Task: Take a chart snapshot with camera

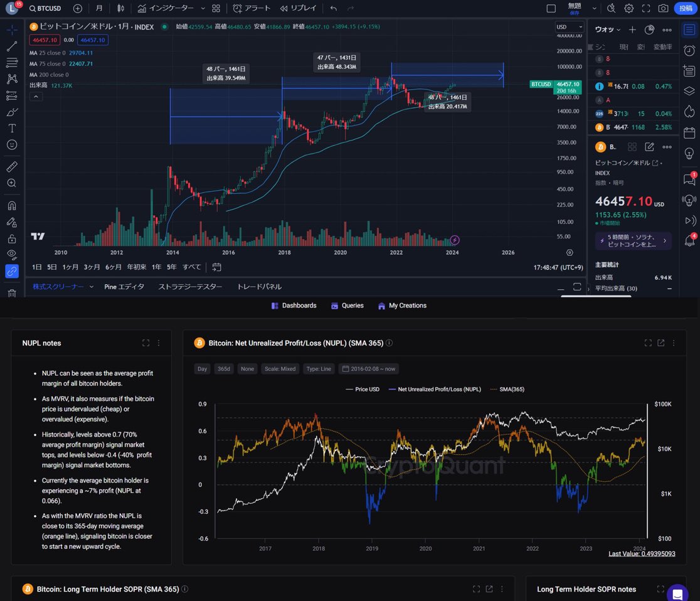Action: pos(664,9)
